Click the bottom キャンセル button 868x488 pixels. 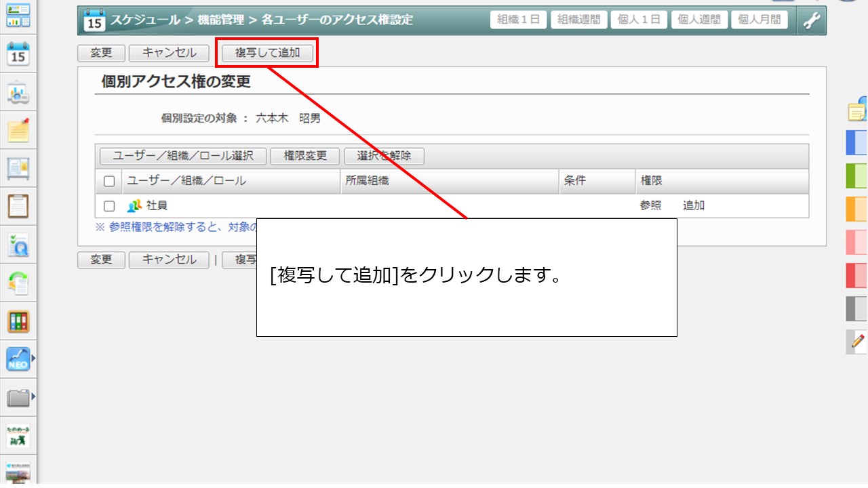[170, 260]
